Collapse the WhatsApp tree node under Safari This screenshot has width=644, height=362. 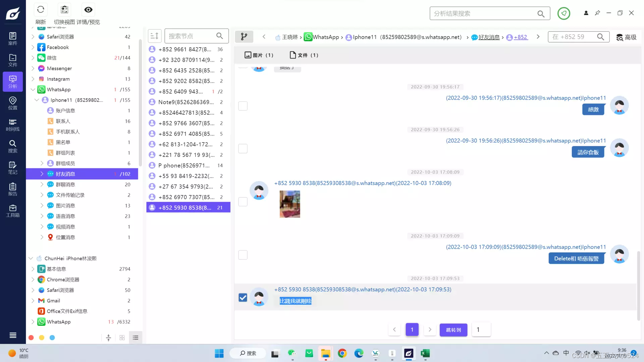pos(33,89)
